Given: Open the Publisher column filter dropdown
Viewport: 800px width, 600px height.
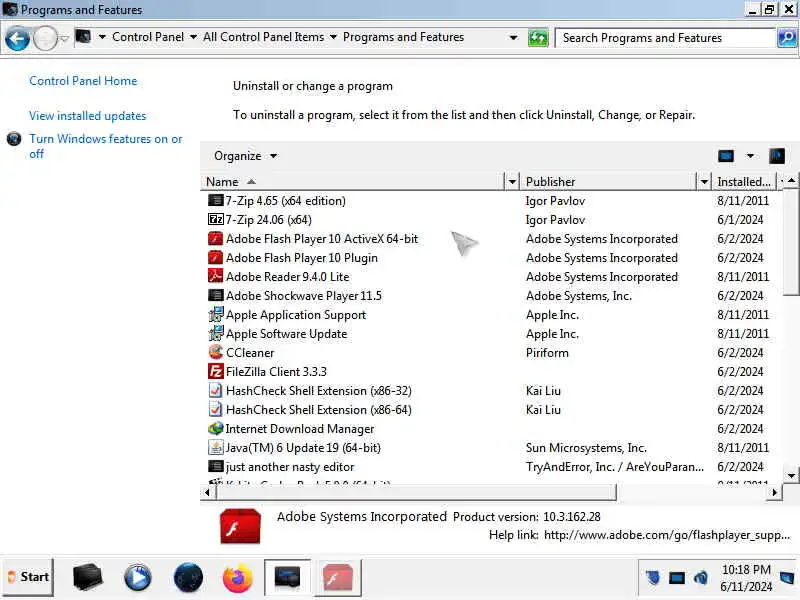Looking at the screenshot, I should click(704, 181).
